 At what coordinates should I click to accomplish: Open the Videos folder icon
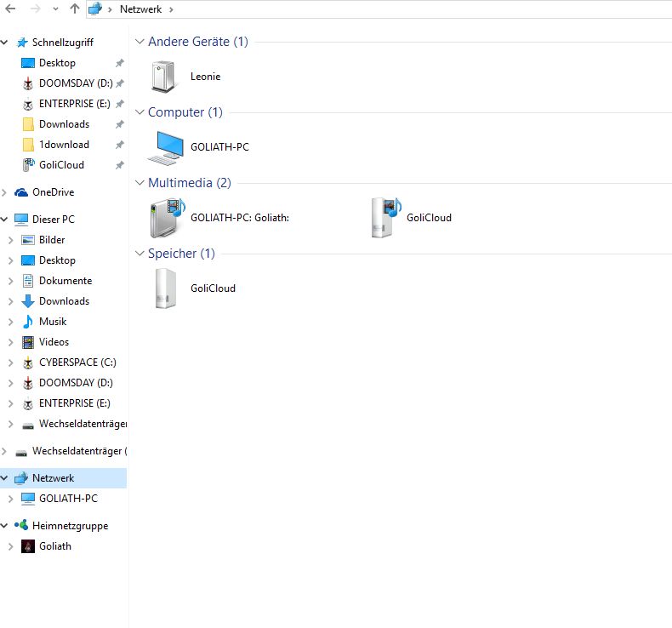pyautogui.click(x=28, y=342)
